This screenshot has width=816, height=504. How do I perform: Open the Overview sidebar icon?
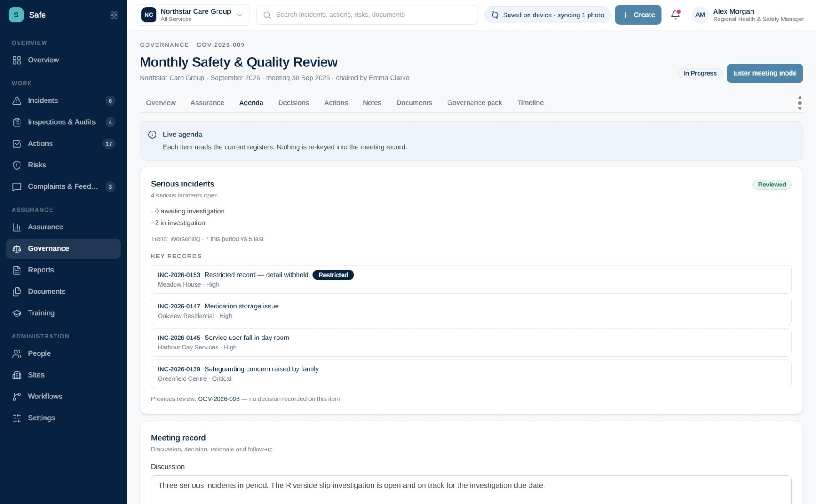pos(17,60)
